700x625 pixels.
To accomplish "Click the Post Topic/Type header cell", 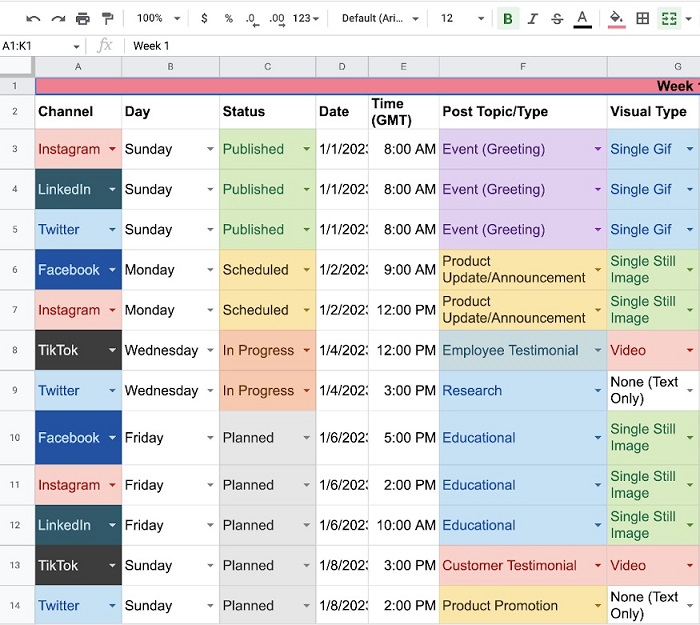I will [523, 112].
